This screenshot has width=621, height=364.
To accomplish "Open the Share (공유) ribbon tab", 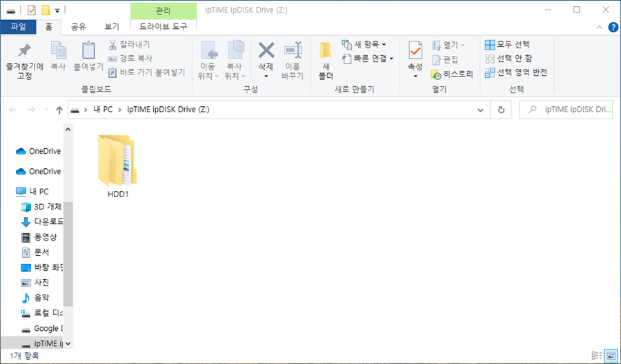I will [78, 27].
